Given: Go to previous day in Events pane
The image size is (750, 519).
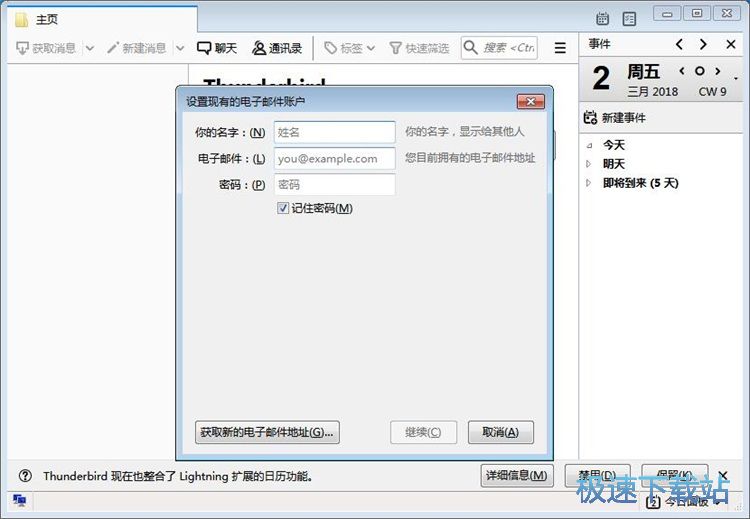Looking at the screenshot, I should [x=679, y=44].
